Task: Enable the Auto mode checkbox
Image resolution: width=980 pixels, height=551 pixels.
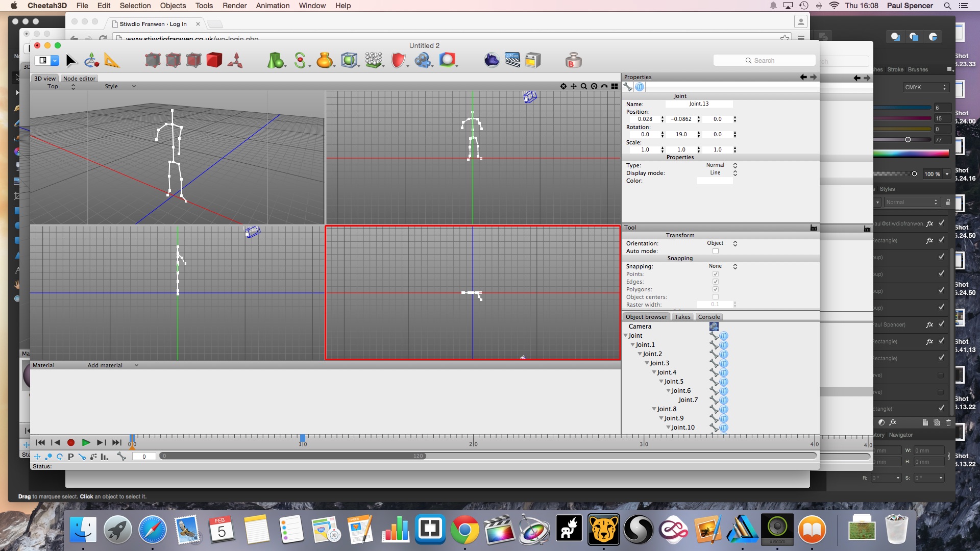Action: pyautogui.click(x=715, y=251)
